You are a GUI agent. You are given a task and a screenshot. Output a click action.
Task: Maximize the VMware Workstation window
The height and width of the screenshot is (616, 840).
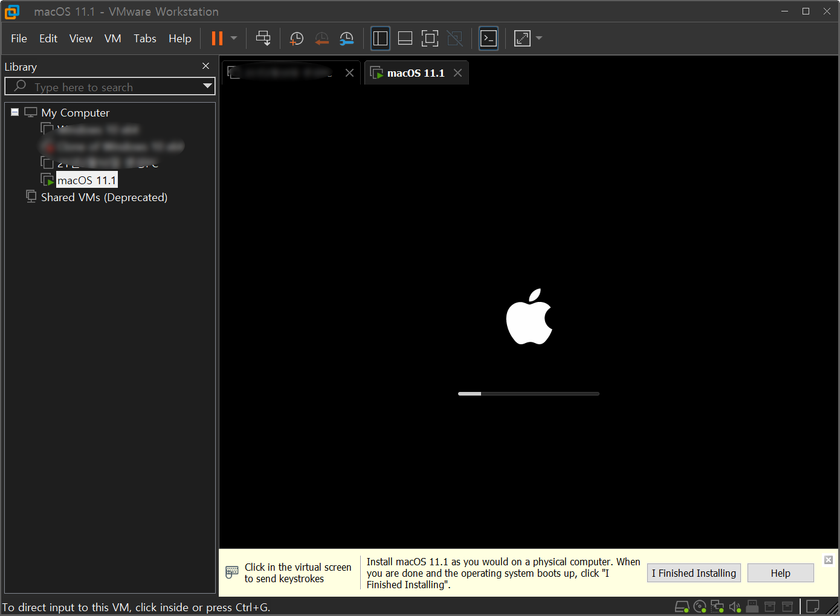[x=806, y=11]
